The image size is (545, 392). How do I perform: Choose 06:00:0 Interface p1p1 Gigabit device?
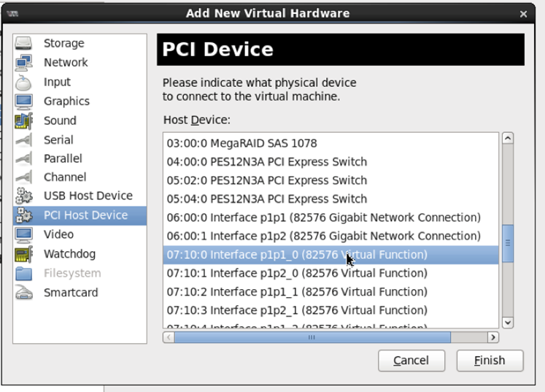(323, 218)
